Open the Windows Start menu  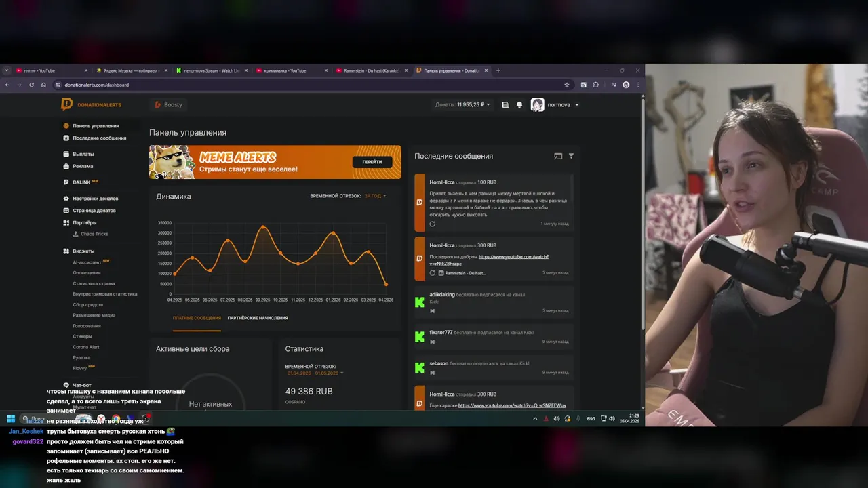coord(11,418)
